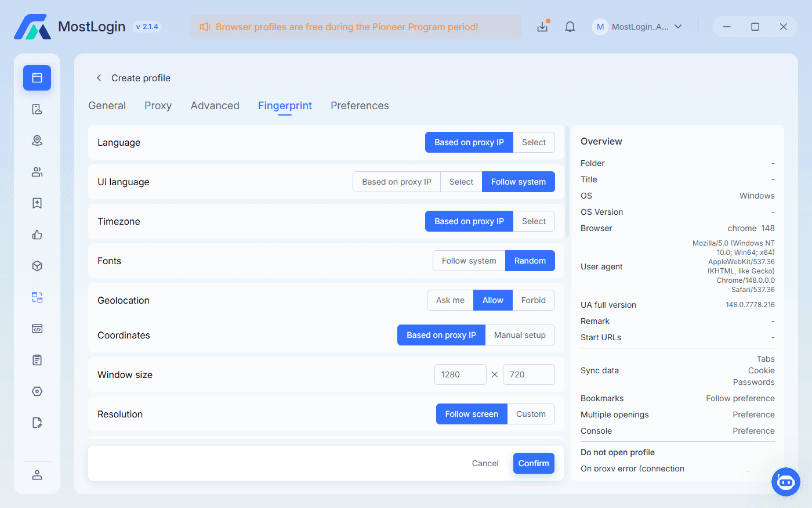Click the Pioneer Program announcement banner
This screenshot has width=812, height=508.
click(356, 27)
